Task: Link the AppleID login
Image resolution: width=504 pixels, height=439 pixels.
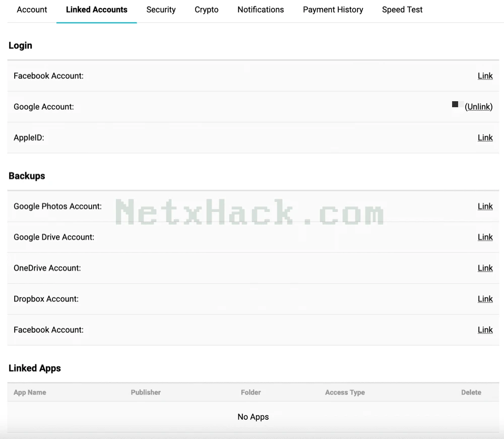Action: [485, 137]
